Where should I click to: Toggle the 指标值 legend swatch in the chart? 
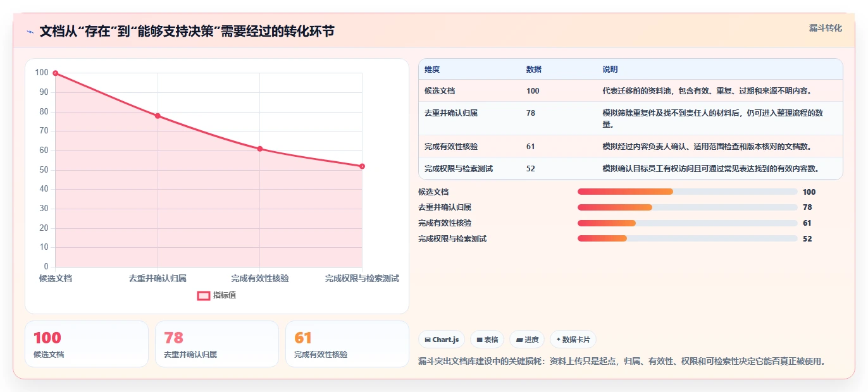(204, 295)
